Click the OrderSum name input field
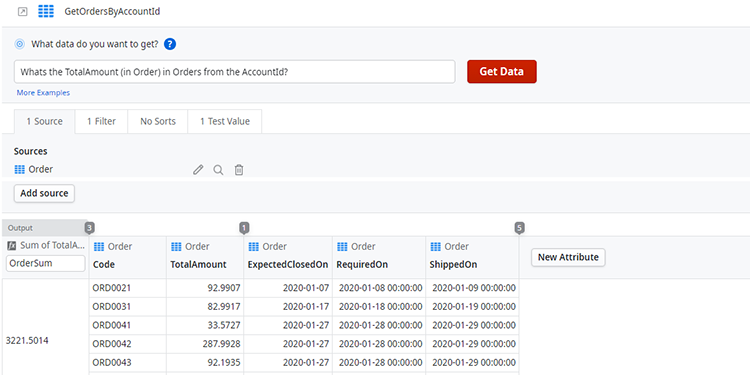Image resolution: width=750 pixels, height=375 pixels. (x=45, y=264)
